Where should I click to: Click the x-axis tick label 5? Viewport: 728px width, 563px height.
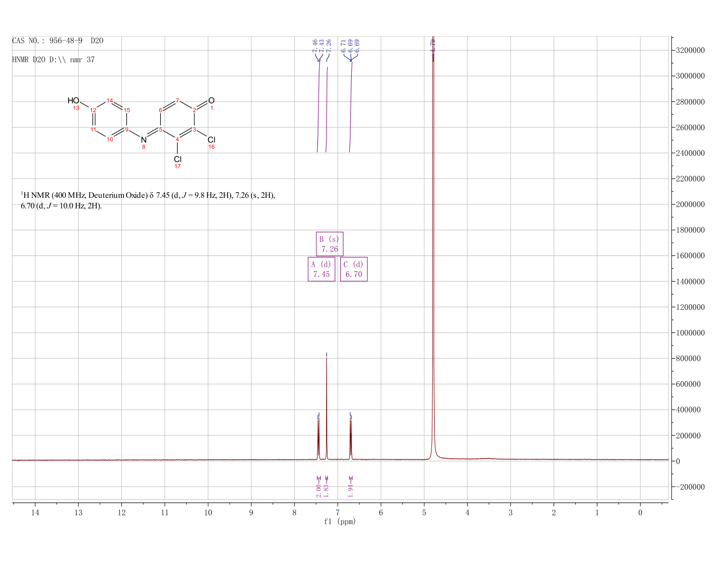pyautogui.click(x=424, y=513)
